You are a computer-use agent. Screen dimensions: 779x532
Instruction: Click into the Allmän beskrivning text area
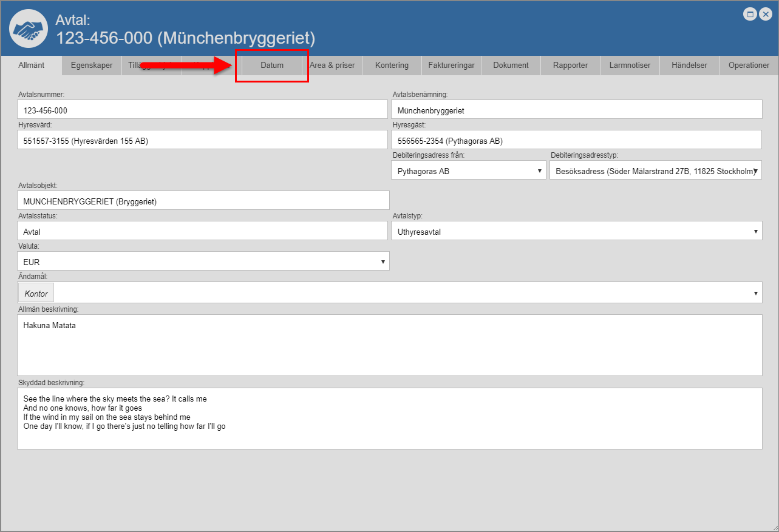pyautogui.click(x=389, y=345)
